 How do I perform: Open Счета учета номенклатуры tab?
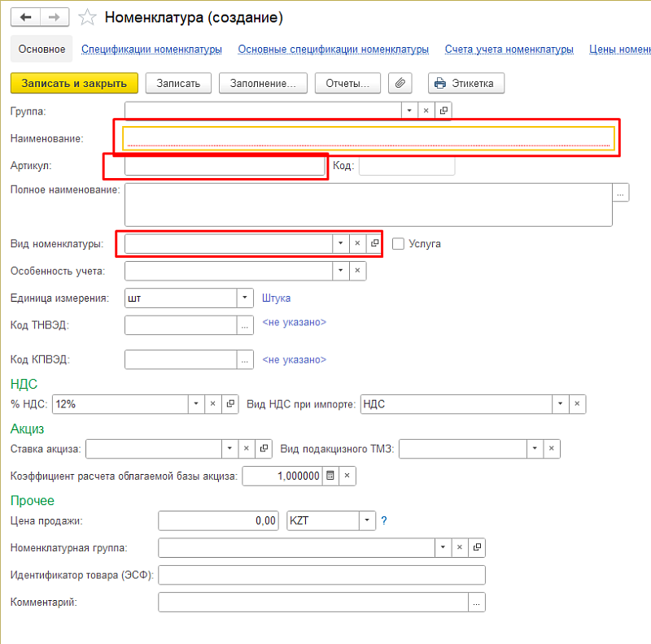click(x=509, y=50)
